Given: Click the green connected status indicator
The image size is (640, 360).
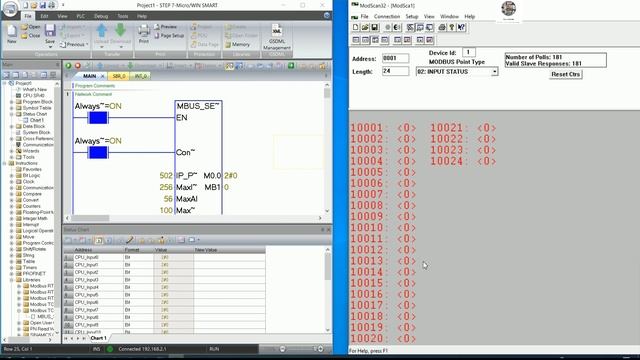Looking at the screenshot, I should (110, 349).
